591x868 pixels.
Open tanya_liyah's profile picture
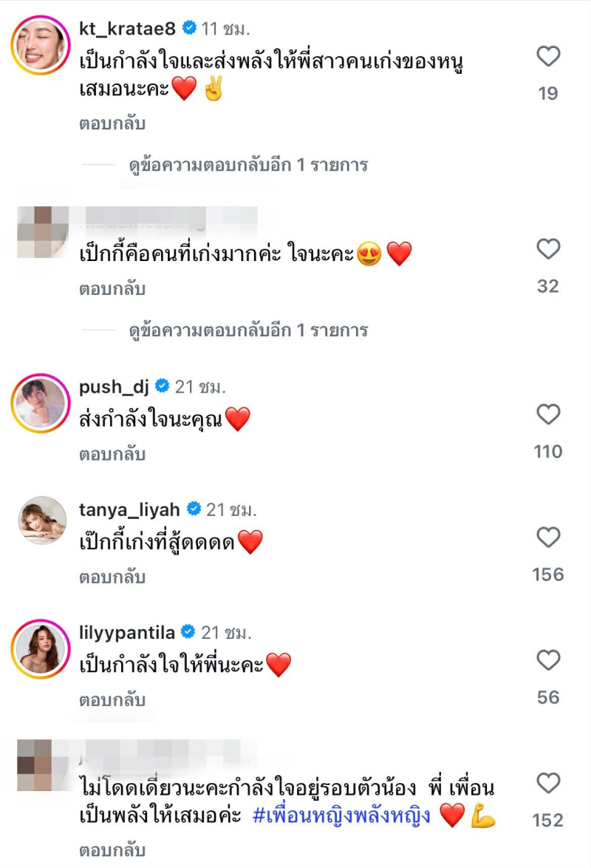pos(40,526)
